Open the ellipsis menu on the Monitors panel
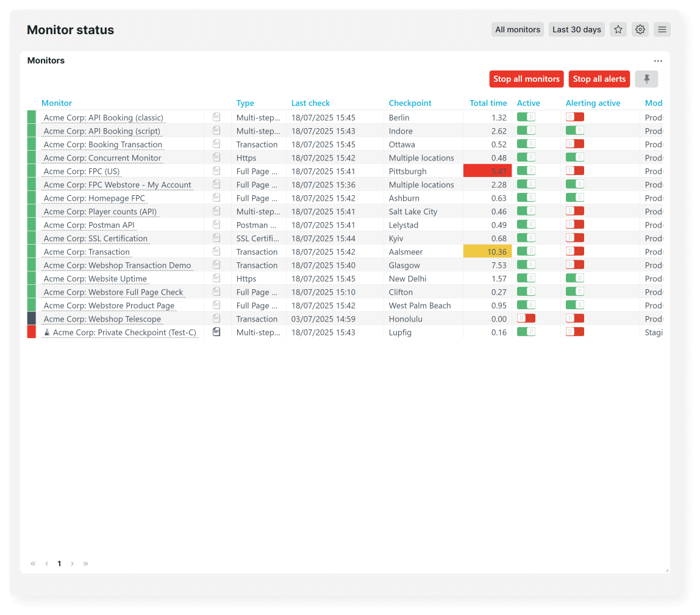The height and width of the screenshot is (615, 700). [x=658, y=60]
